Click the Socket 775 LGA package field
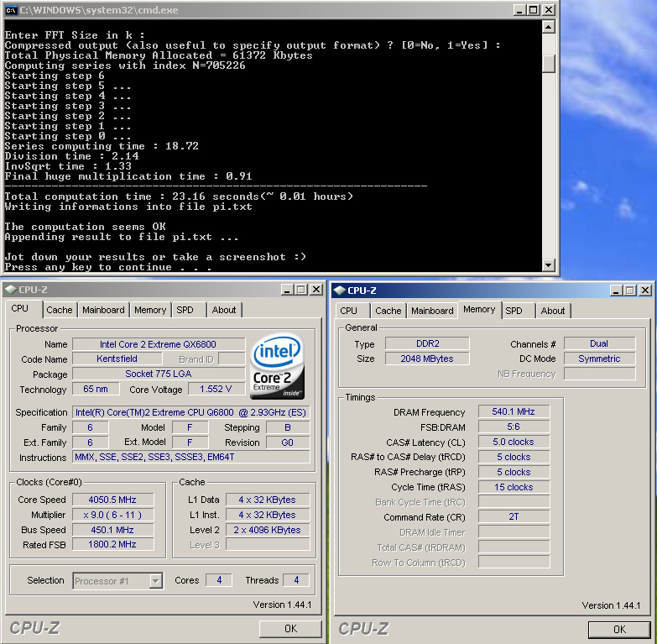The width and height of the screenshot is (657, 644). 159,374
